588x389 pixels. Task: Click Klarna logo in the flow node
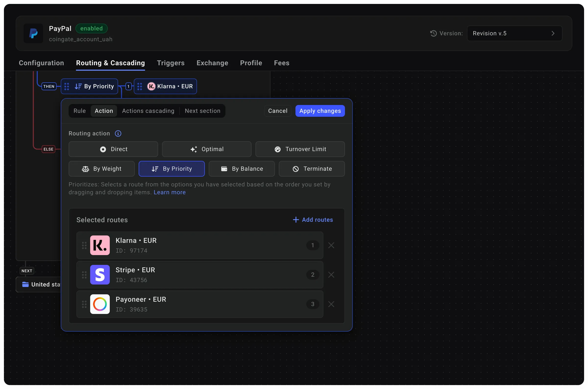[151, 86]
